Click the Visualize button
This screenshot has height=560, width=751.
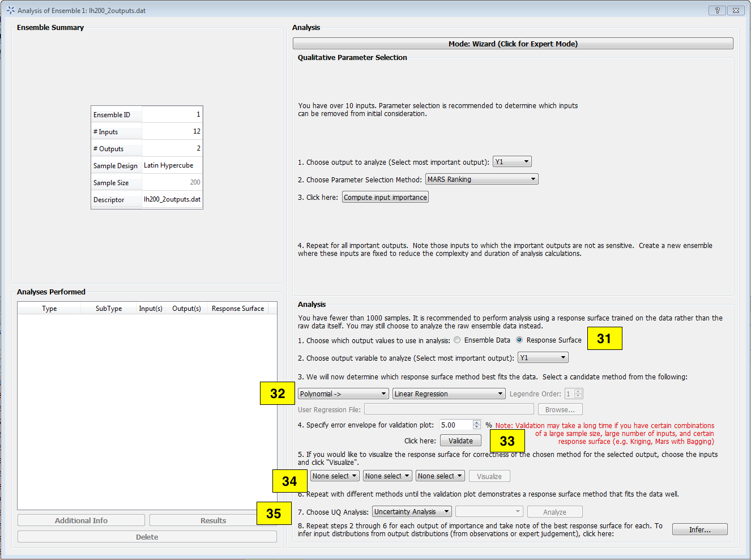coord(489,476)
